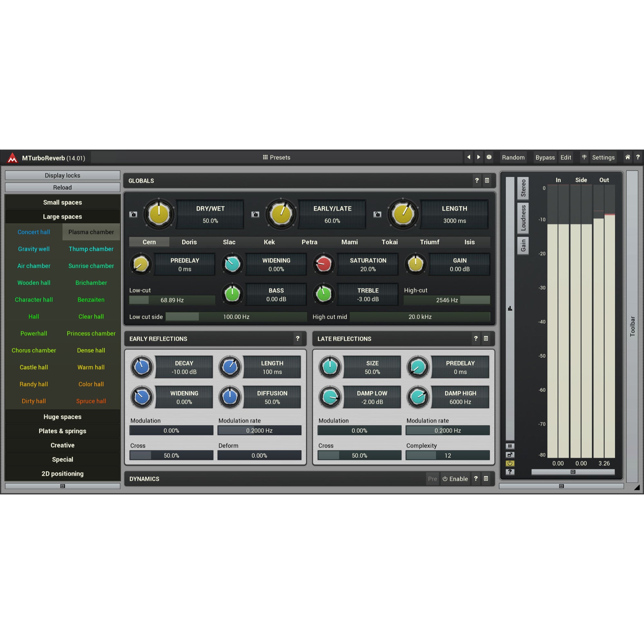This screenshot has height=644, width=644.
Task: Open the Presets dropdown
Action: coord(277,157)
